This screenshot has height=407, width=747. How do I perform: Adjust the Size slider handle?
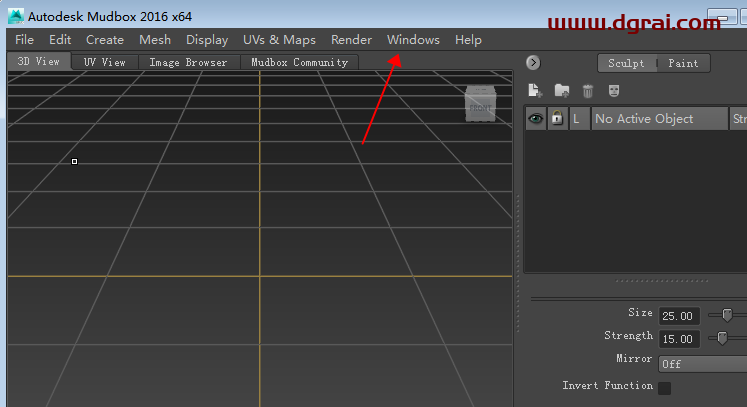[727, 315]
